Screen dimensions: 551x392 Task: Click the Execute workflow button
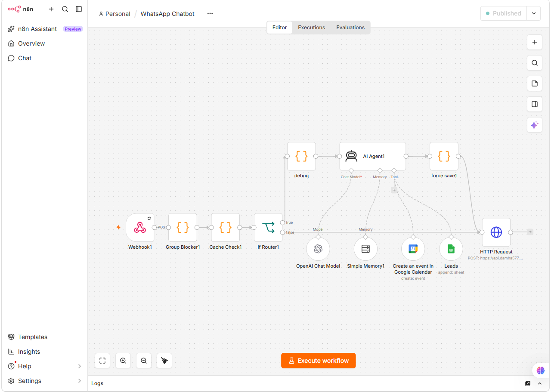point(319,361)
